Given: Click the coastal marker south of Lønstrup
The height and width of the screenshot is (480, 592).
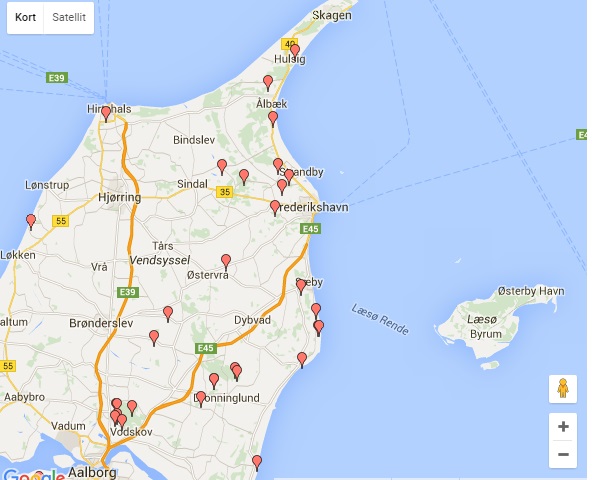Looking at the screenshot, I should pyautogui.click(x=31, y=222).
